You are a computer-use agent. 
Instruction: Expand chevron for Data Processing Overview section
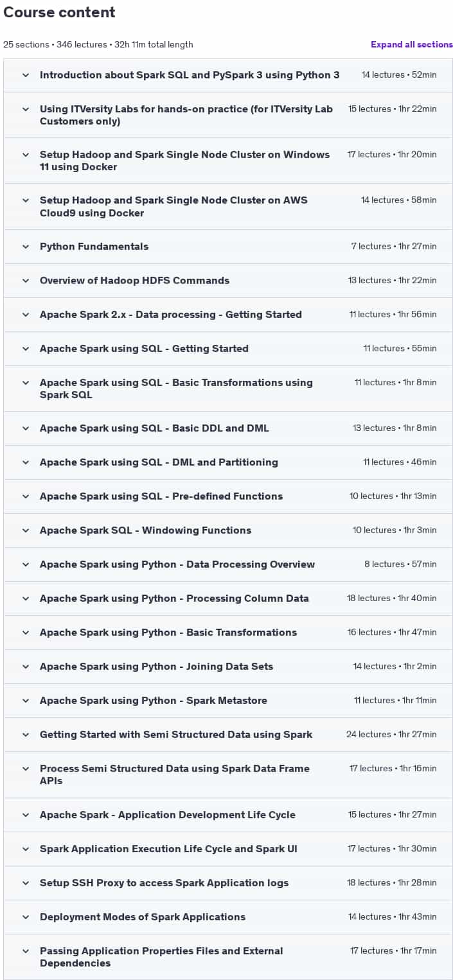(x=26, y=564)
